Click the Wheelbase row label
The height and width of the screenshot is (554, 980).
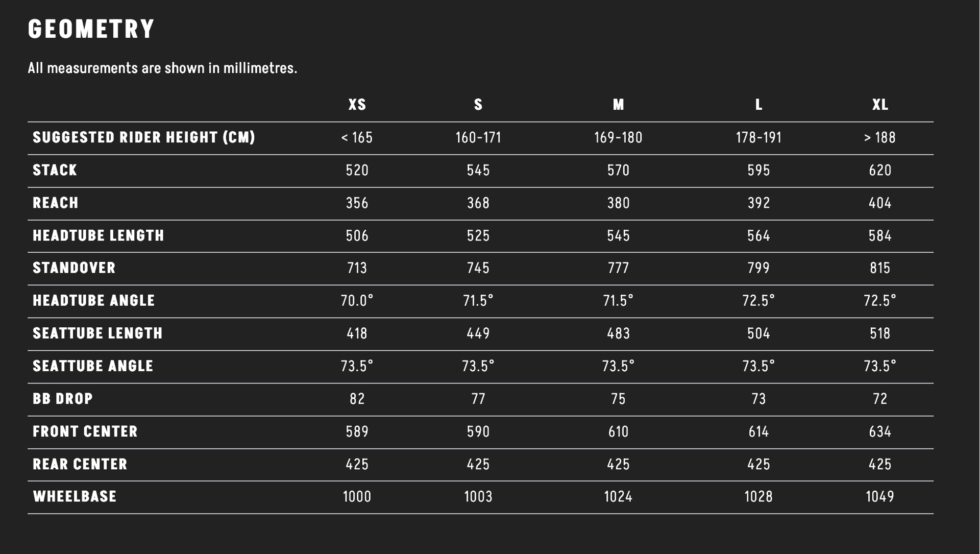click(75, 496)
